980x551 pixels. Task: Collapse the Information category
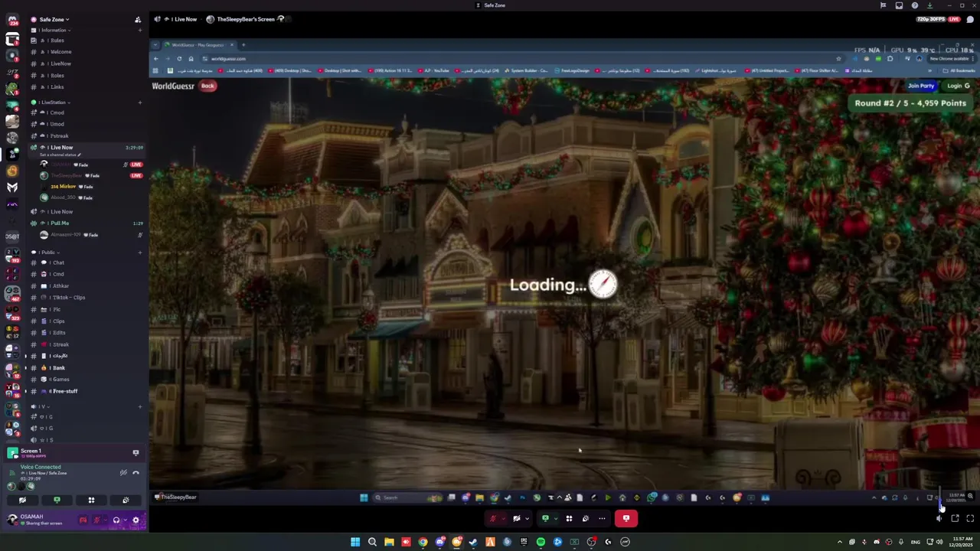coord(53,30)
